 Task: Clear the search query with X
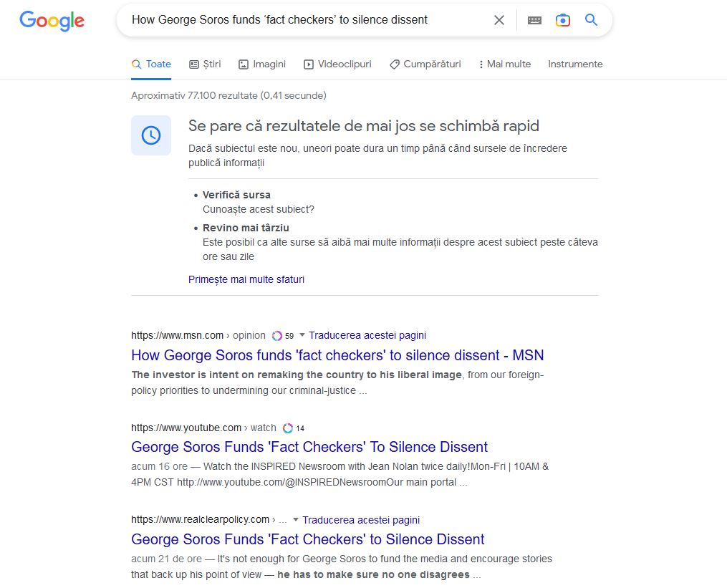click(x=499, y=20)
